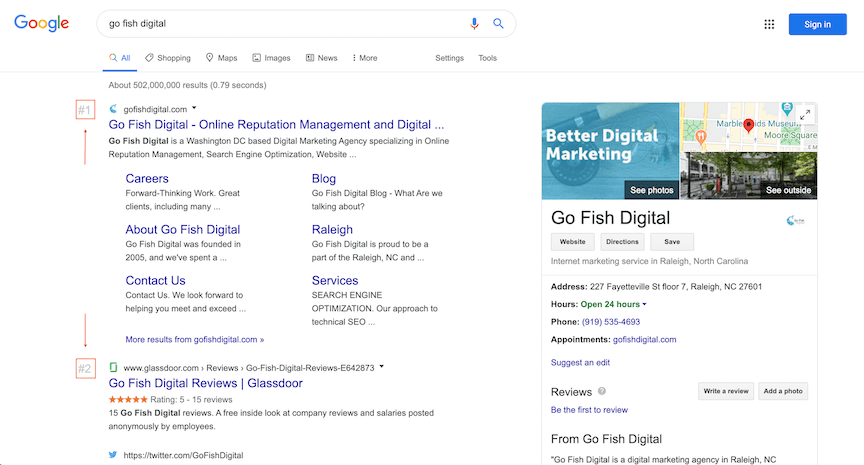Select the All tab
This screenshot has height=465, width=864.
[120, 58]
